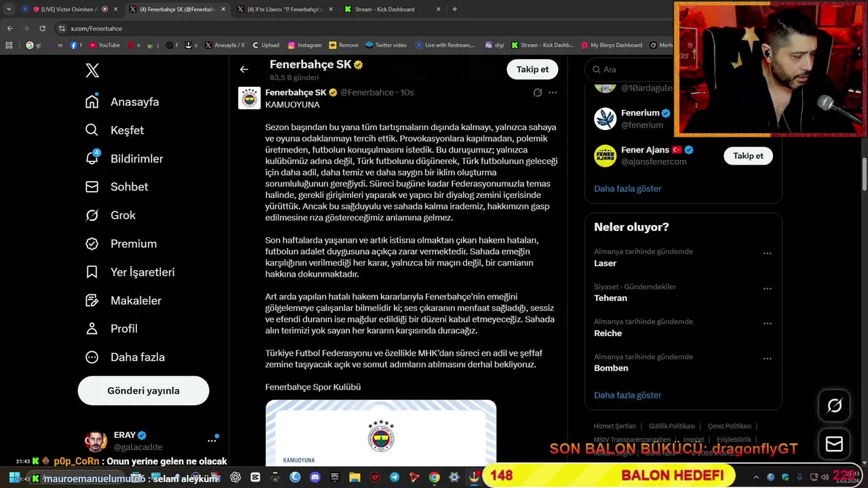
Task: Open Makaleler articles
Action: click(123, 301)
